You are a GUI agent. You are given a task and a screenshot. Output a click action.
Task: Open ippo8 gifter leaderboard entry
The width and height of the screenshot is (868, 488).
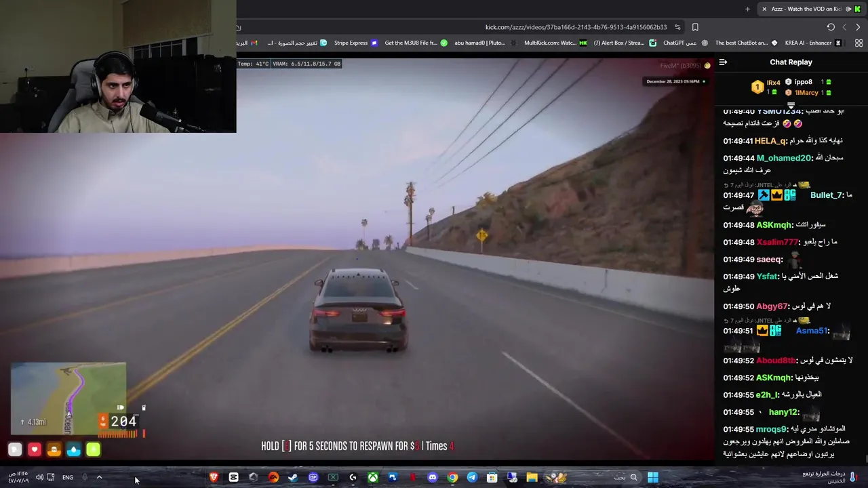(808, 82)
